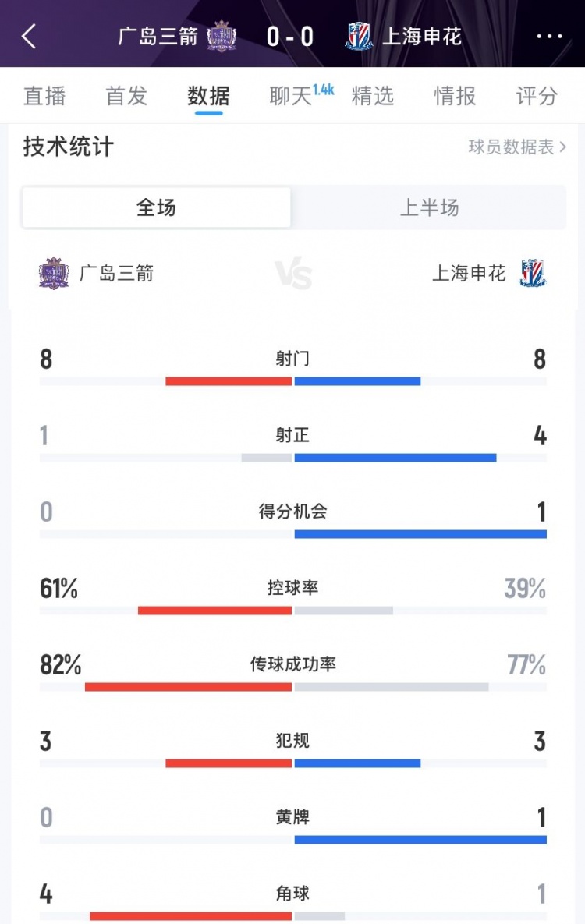The image size is (585, 924).
Task: Tap the 射门 shots statistic row
Action: pos(292,359)
